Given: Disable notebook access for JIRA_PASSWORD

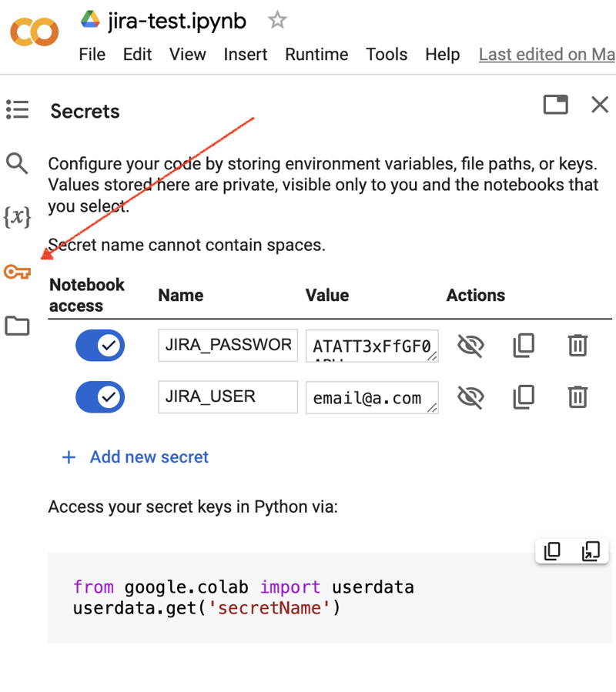Looking at the screenshot, I should (100, 345).
